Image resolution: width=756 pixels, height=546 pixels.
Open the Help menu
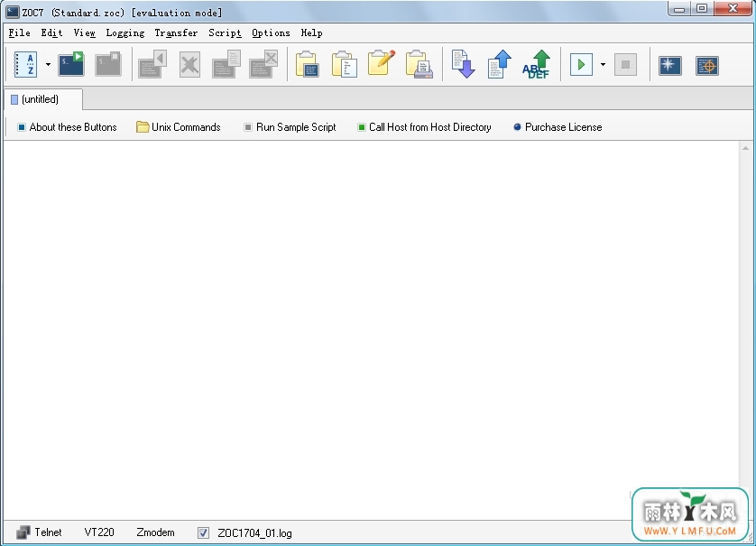pos(311,32)
